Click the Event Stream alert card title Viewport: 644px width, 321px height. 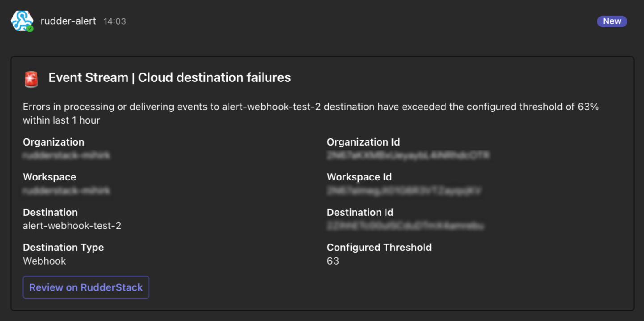click(169, 77)
